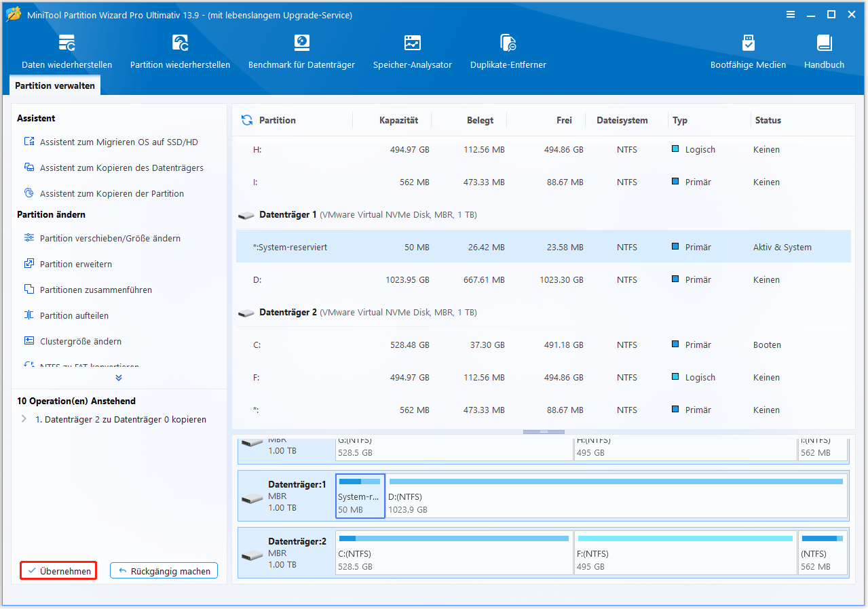Select F:(NTFS) 495 GB block in disk map
Viewport: 868px width, 609px height.
click(685, 553)
